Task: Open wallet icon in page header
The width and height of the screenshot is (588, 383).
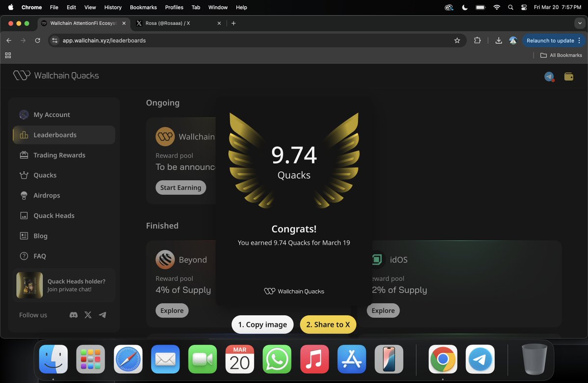Action: pyautogui.click(x=569, y=77)
